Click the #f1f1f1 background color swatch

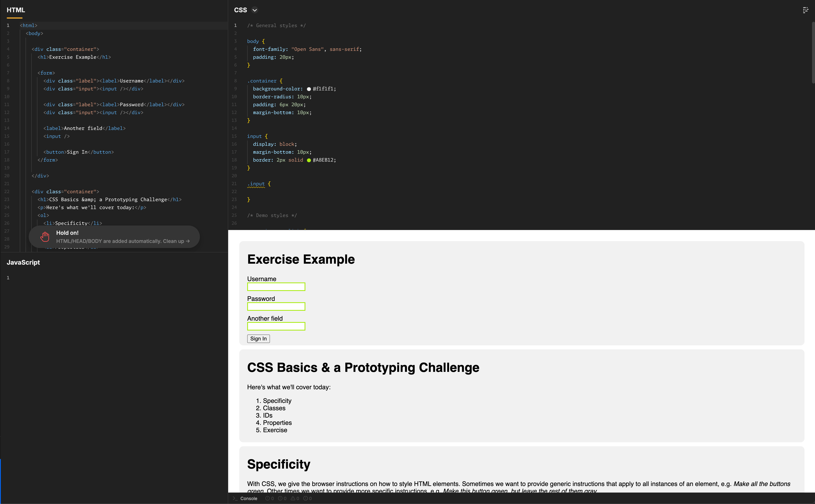(x=309, y=89)
